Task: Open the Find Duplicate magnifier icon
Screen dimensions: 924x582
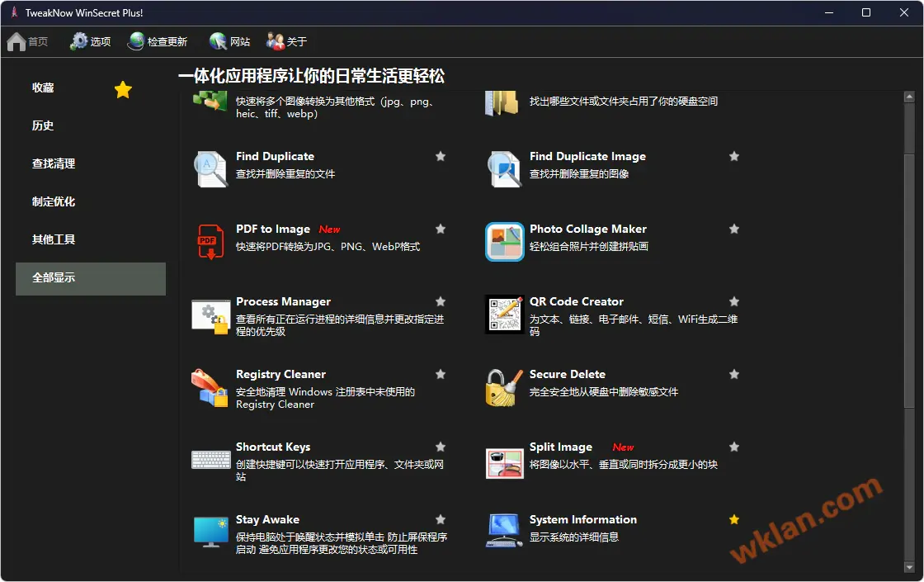Action: tap(210, 169)
